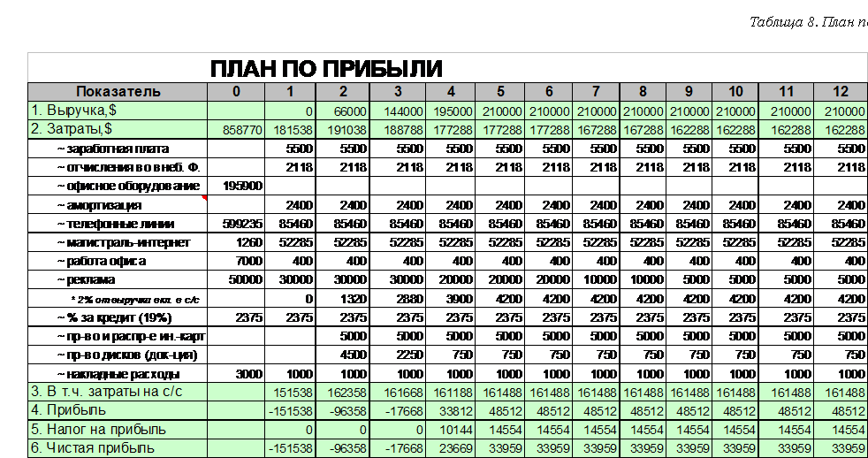Click the row label "4. Прибыль"

(x=68, y=410)
